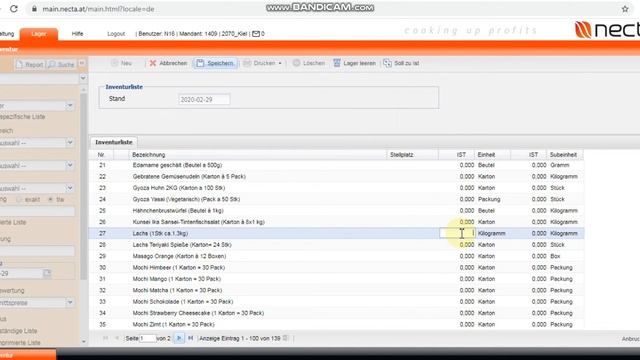
Task: Select row Gebratene Gemüsenudeln
Action: point(336,177)
